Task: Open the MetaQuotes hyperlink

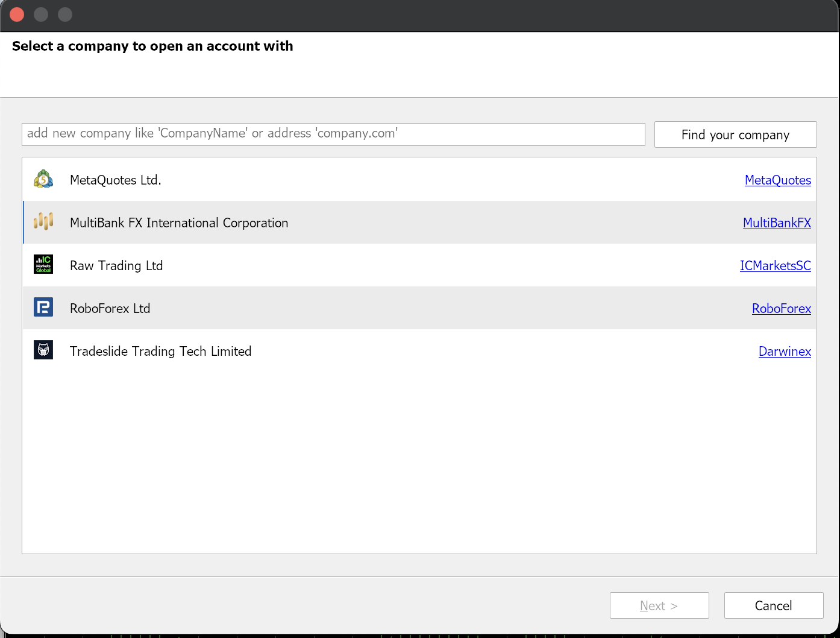Action: click(777, 180)
